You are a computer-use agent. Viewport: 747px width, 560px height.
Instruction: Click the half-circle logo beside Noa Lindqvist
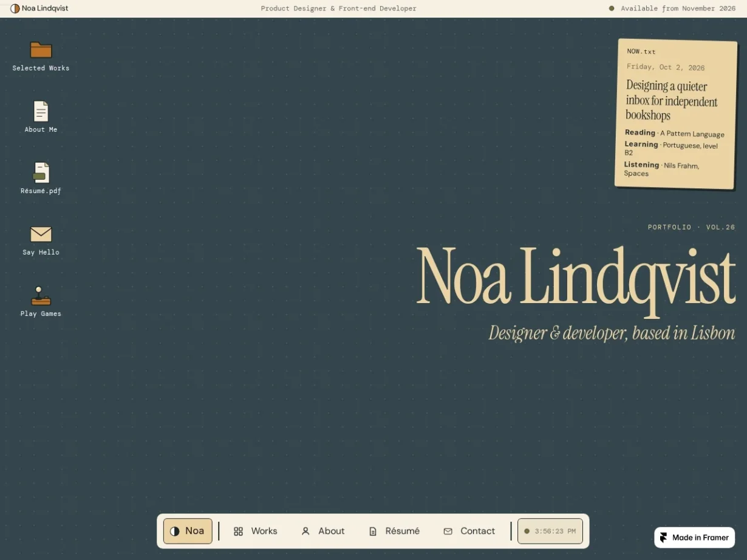click(15, 9)
